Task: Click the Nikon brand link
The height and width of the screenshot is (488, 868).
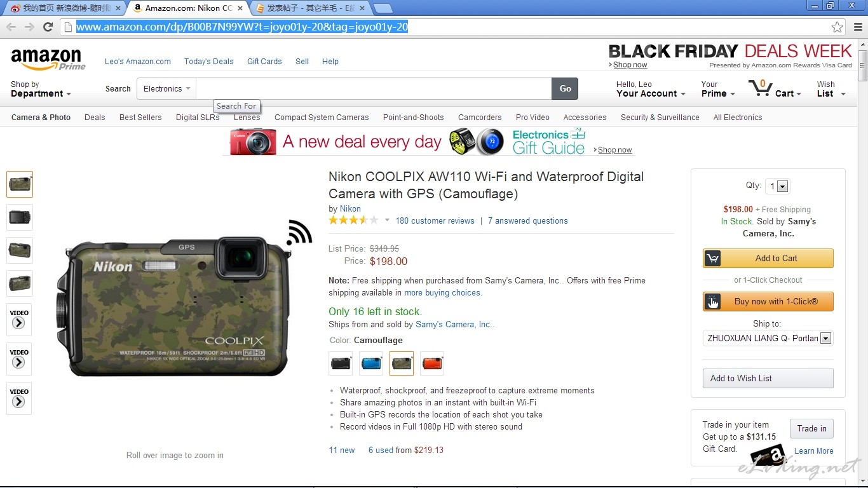Action: tap(350, 209)
